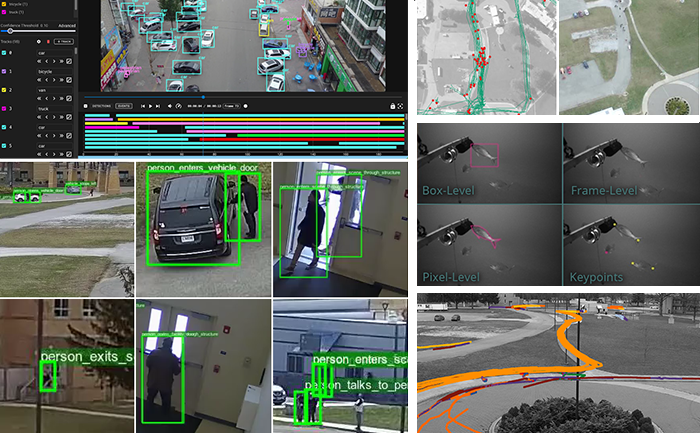This screenshot has height=433, width=700.
Task: Click the green track bar in timeline
Action: [321, 135]
